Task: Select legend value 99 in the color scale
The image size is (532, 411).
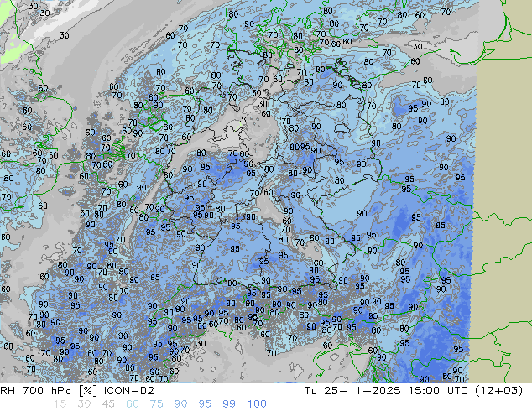Action: 229,404
